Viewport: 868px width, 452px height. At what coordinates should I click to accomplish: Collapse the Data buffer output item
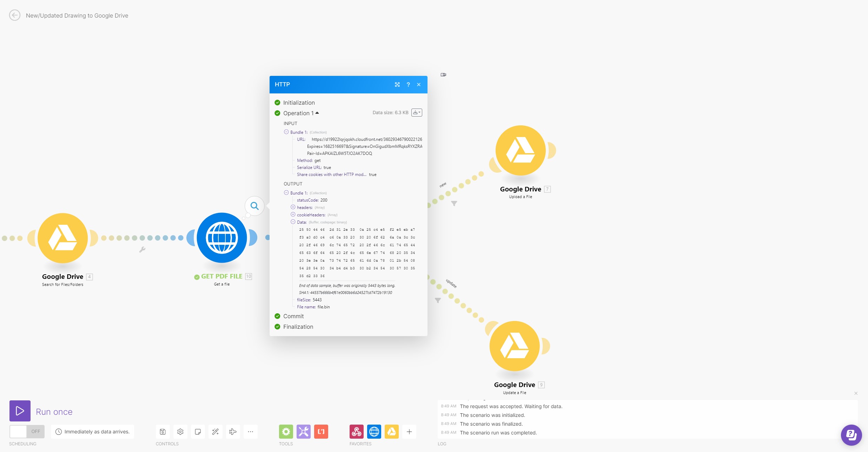coord(293,222)
